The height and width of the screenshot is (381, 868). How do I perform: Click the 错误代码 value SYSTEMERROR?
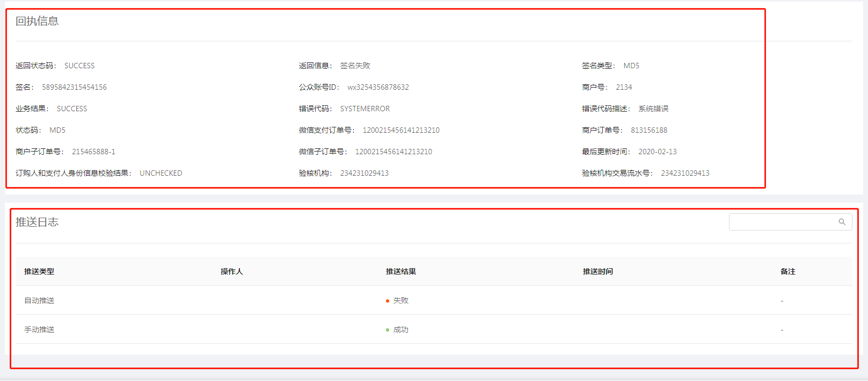point(365,109)
